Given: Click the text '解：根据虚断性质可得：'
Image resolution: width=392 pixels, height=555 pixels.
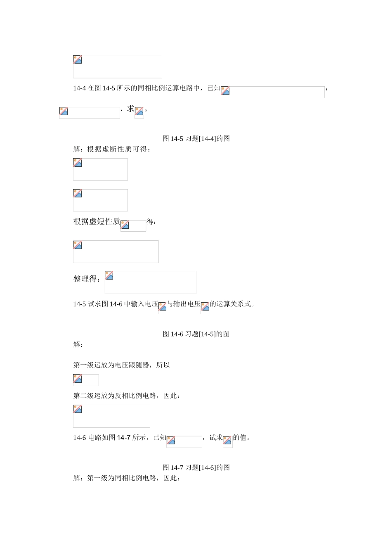Looking at the screenshot, I should coord(112,149).
